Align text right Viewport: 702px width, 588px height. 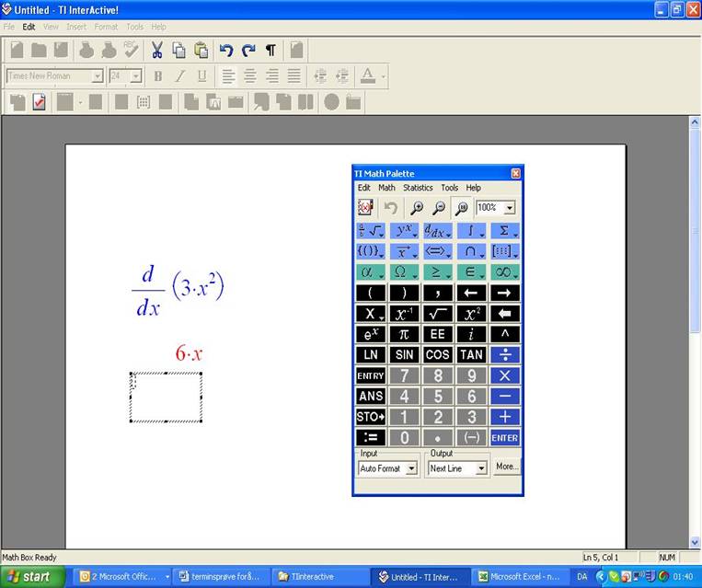271,76
